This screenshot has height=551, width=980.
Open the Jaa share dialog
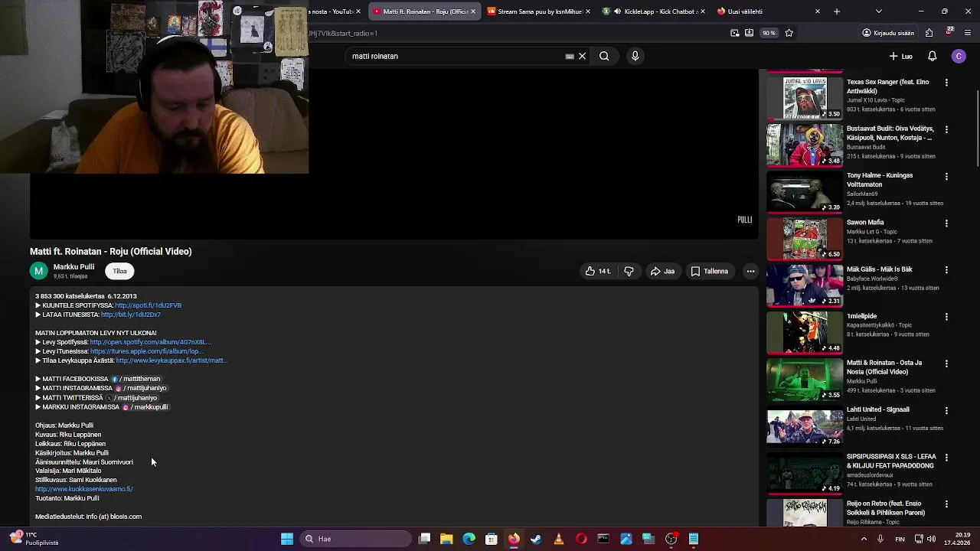click(x=662, y=271)
